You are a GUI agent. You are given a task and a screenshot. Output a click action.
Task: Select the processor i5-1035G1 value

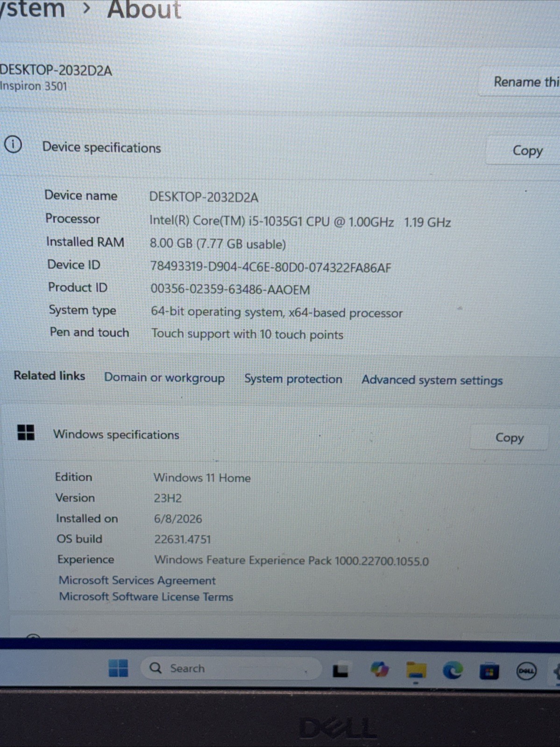300,221
